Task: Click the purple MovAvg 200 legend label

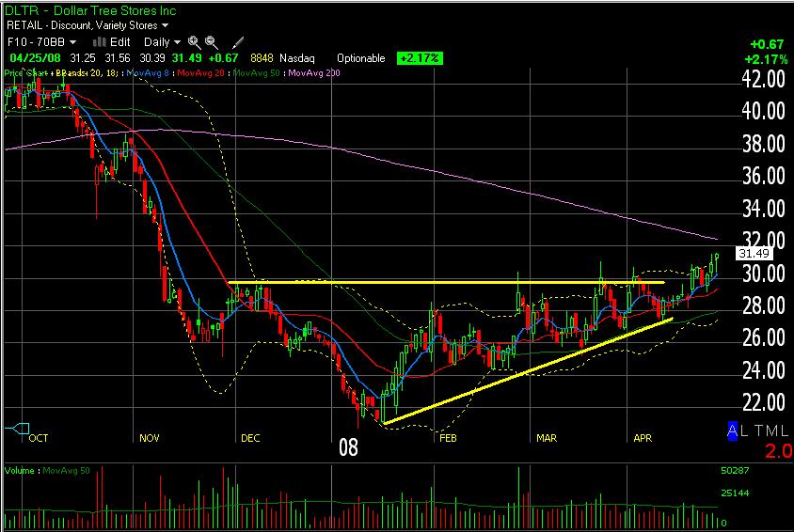Action: [314, 72]
